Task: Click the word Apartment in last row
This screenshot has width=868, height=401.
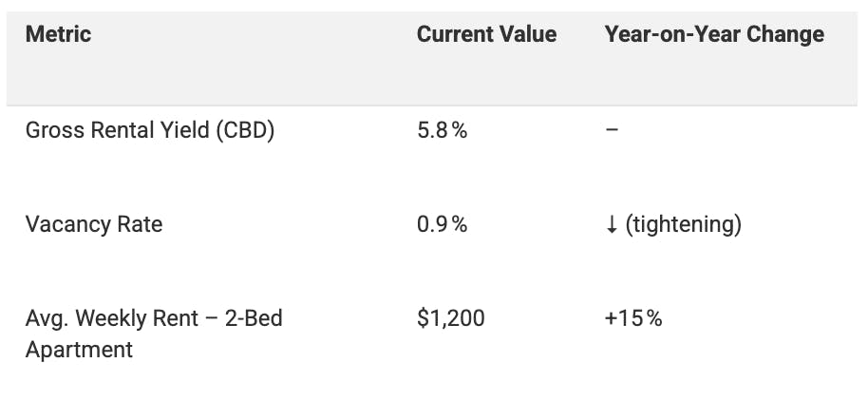Action: (x=79, y=350)
